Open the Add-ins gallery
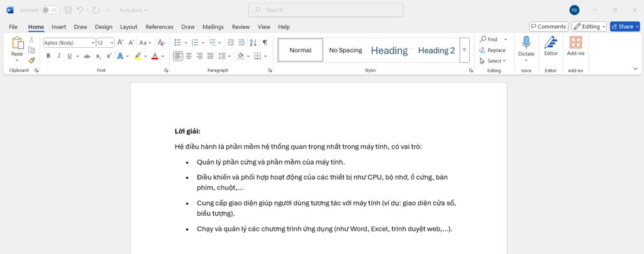 tap(575, 47)
